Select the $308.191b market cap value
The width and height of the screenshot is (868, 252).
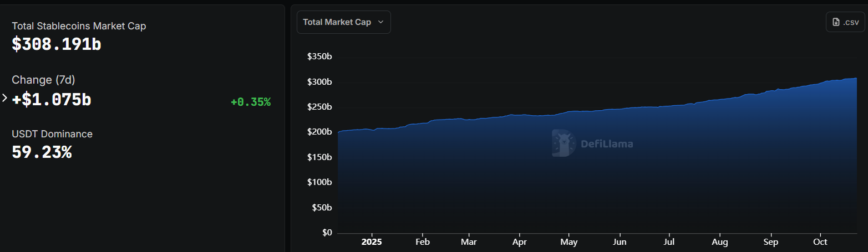(x=57, y=44)
